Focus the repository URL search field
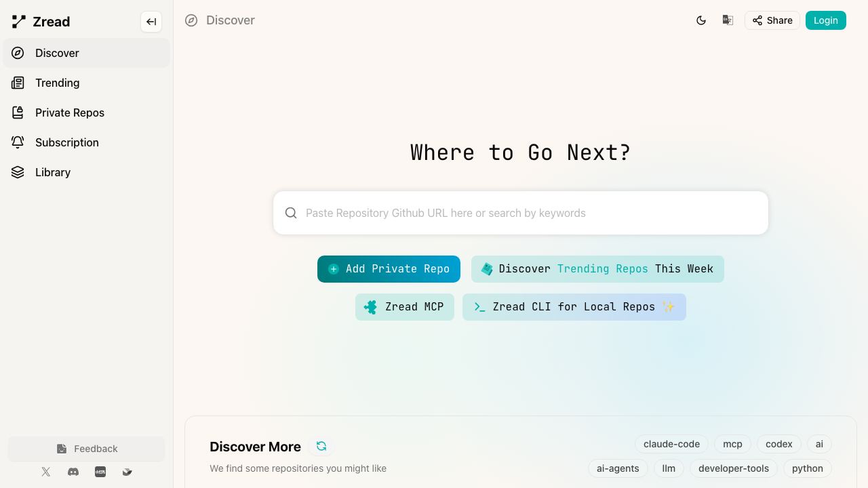The width and height of the screenshot is (868, 488). [x=521, y=213]
